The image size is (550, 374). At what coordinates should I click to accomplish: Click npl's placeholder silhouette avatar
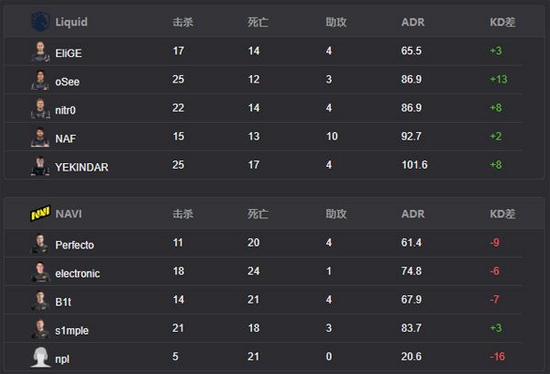coord(40,357)
